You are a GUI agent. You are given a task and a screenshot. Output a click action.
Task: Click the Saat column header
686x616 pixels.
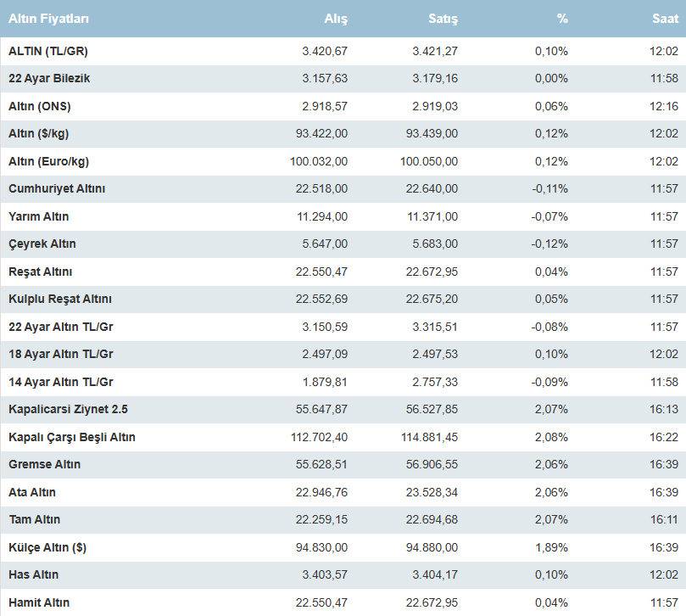click(665, 19)
